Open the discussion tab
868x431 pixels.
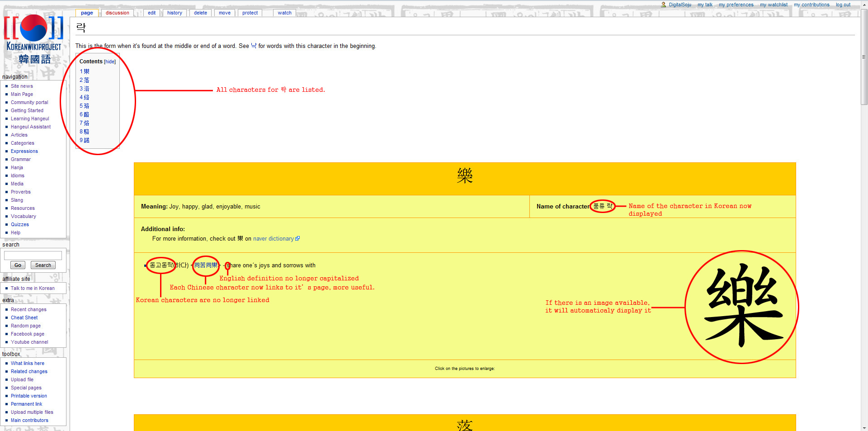pyautogui.click(x=117, y=13)
